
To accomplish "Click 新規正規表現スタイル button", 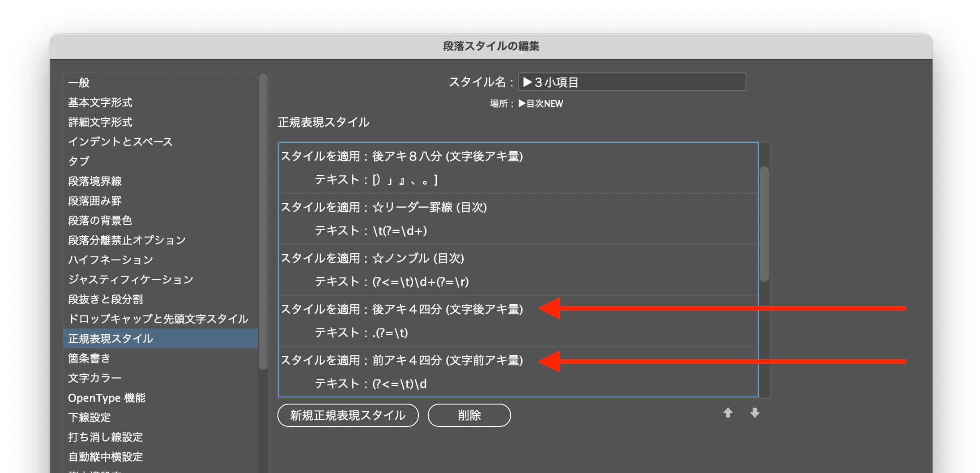I will 348,415.
